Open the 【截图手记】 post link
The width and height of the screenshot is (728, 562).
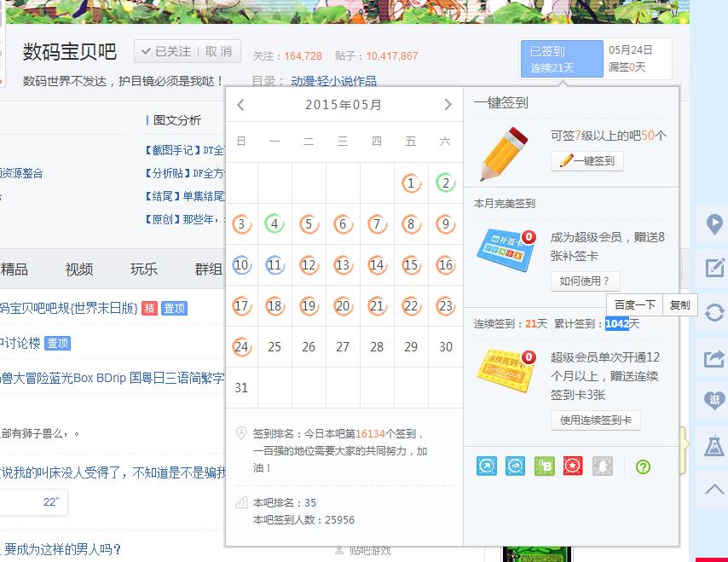point(183,150)
